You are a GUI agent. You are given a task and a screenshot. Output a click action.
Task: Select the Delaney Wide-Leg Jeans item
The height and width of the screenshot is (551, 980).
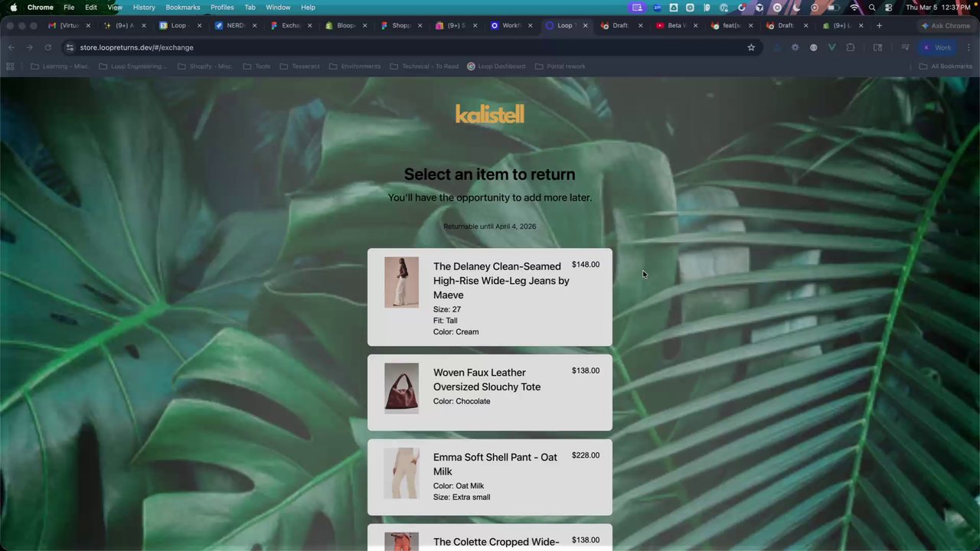490,297
